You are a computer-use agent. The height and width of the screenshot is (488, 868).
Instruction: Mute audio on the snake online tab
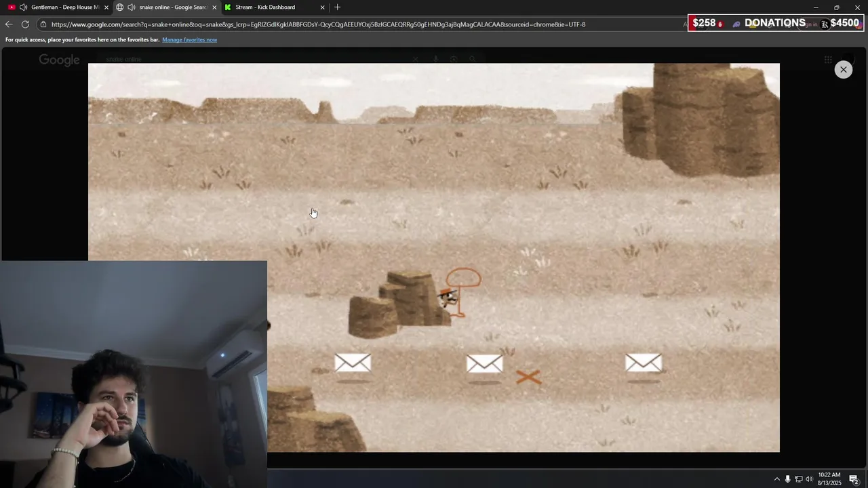click(x=131, y=7)
